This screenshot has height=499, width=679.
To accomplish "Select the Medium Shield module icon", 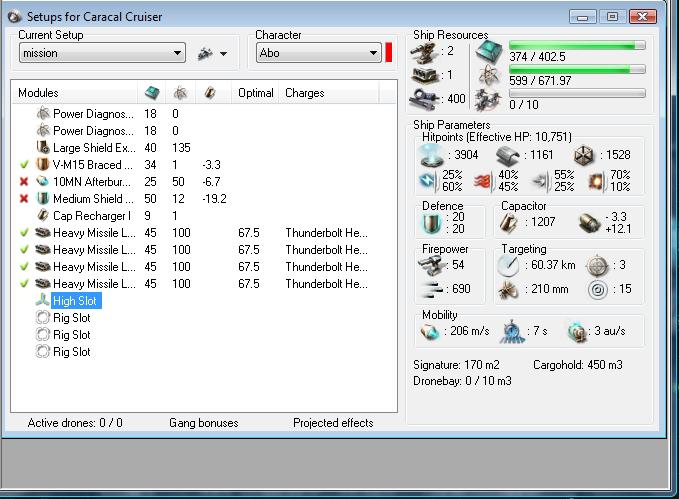I will pyautogui.click(x=43, y=198).
